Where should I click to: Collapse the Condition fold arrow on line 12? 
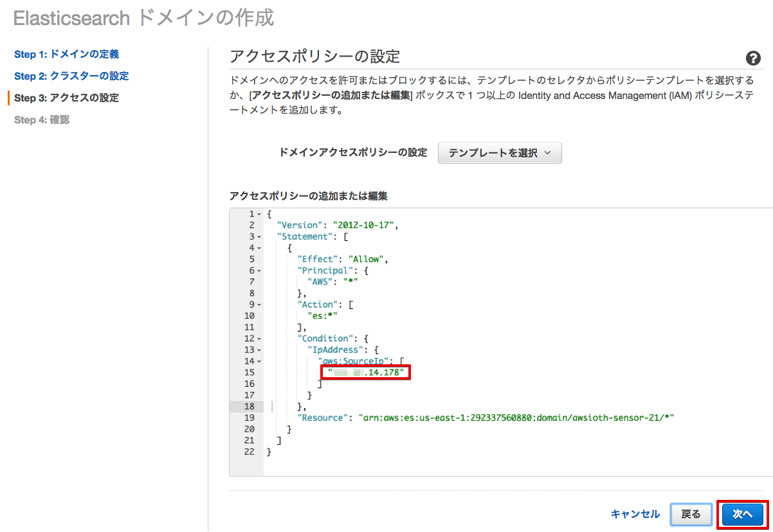(259, 339)
